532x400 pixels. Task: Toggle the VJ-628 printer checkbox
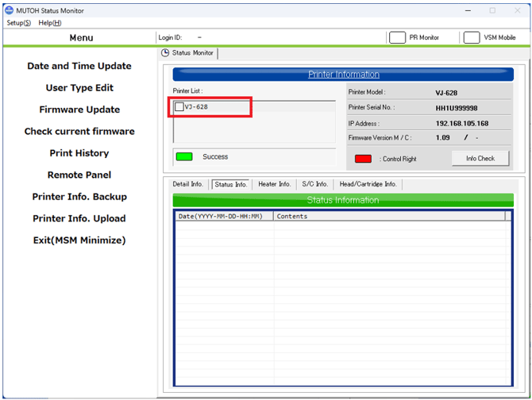[x=179, y=107]
